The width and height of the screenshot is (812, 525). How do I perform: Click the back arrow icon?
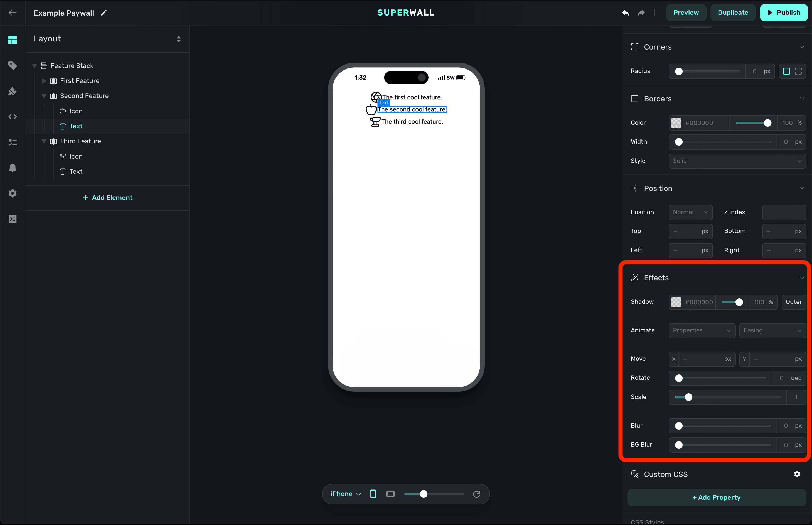[13, 13]
